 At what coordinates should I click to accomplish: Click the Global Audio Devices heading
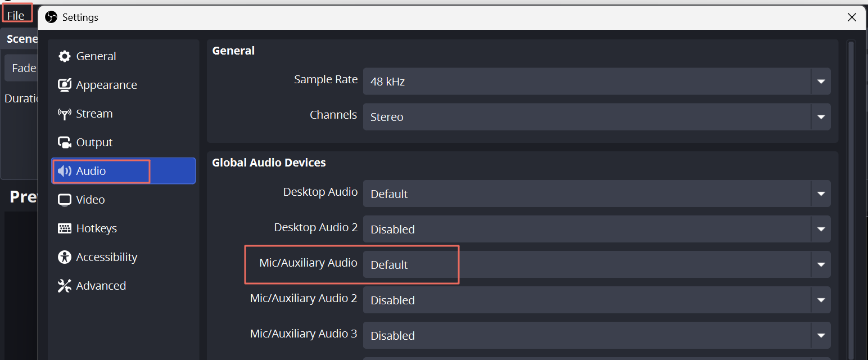point(269,163)
